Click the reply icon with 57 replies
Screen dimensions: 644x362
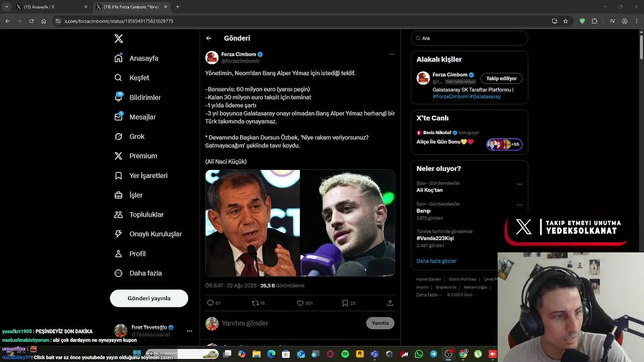pos(210,303)
